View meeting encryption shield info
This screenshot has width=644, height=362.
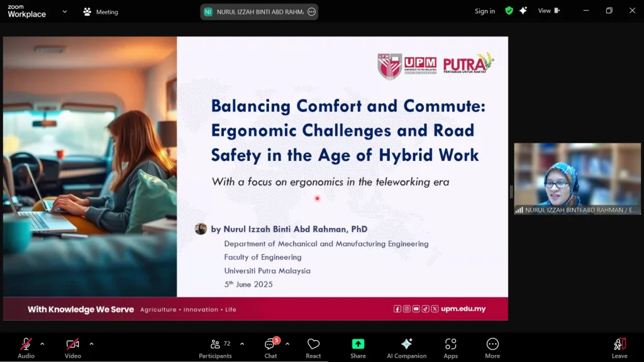point(509,11)
